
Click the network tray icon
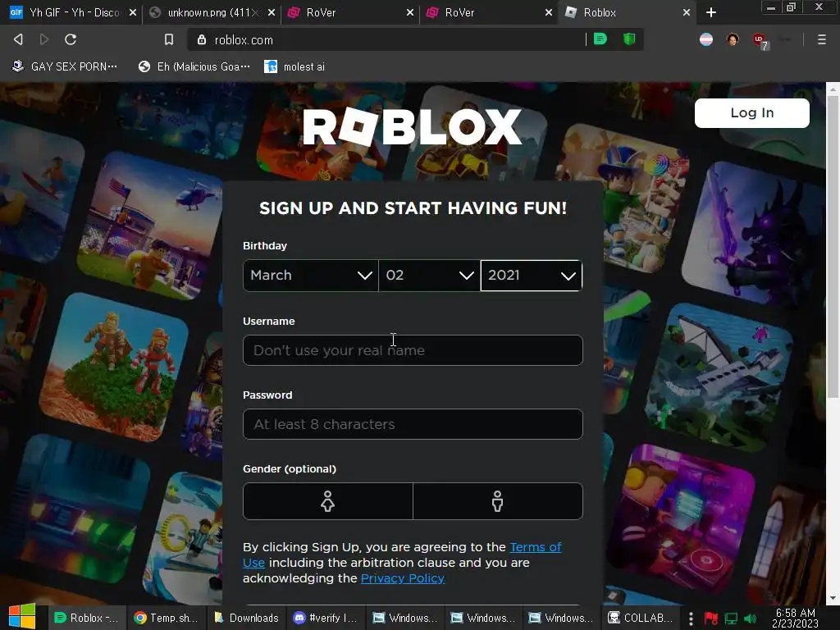click(x=731, y=619)
